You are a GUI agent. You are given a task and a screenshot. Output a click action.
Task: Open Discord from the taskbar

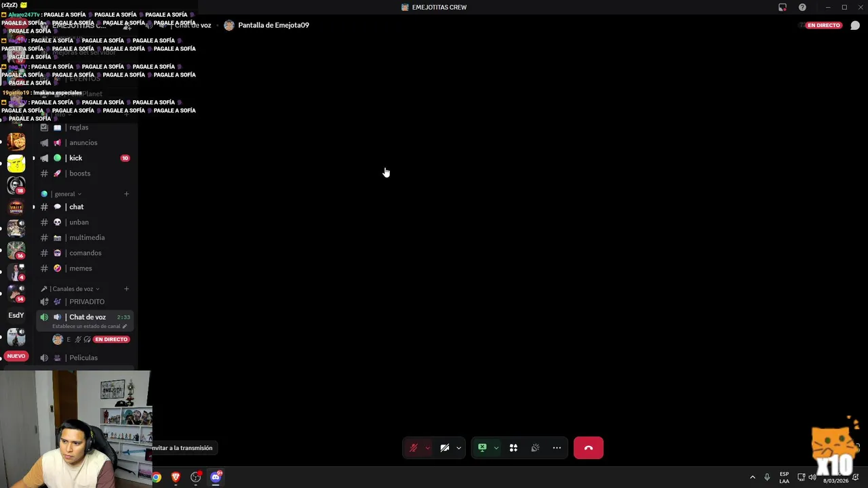coord(216,477)
